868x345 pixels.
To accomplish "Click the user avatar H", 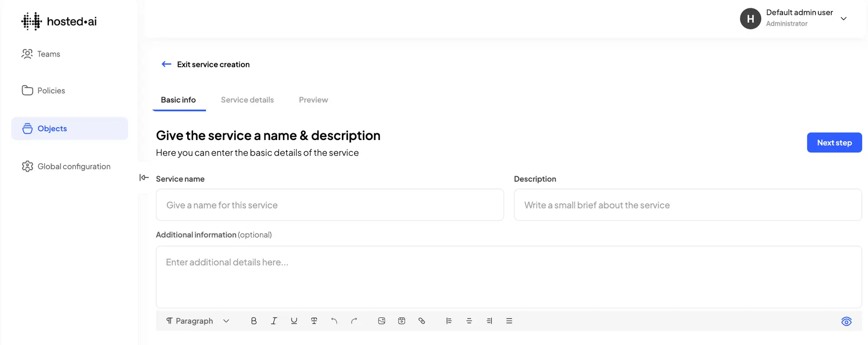I will click(750, 19).
